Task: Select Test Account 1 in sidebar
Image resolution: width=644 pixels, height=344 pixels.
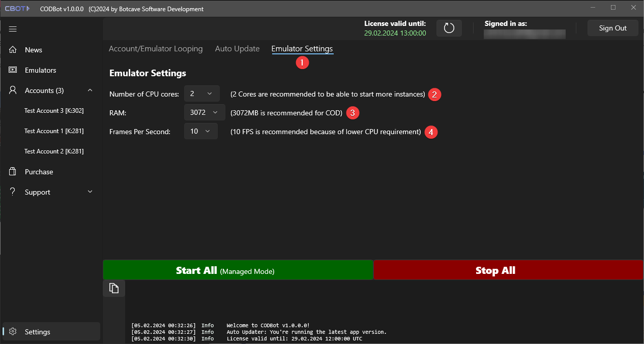Action: (54, 131)
